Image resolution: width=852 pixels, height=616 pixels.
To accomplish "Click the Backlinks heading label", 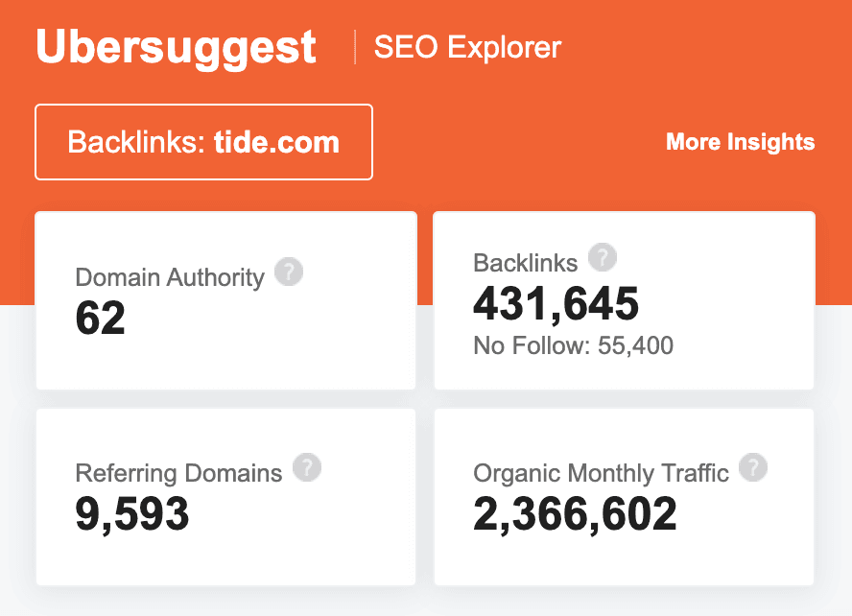I will (x=525, y=261).
